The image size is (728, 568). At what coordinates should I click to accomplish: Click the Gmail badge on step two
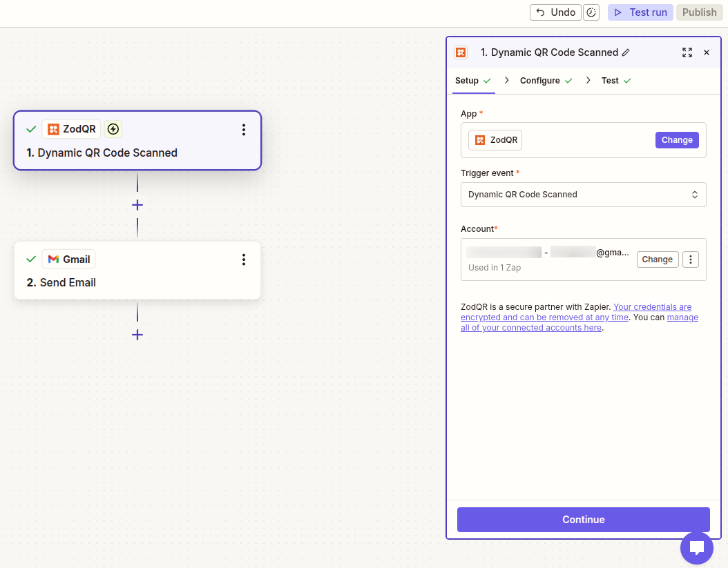coord(68,259)
